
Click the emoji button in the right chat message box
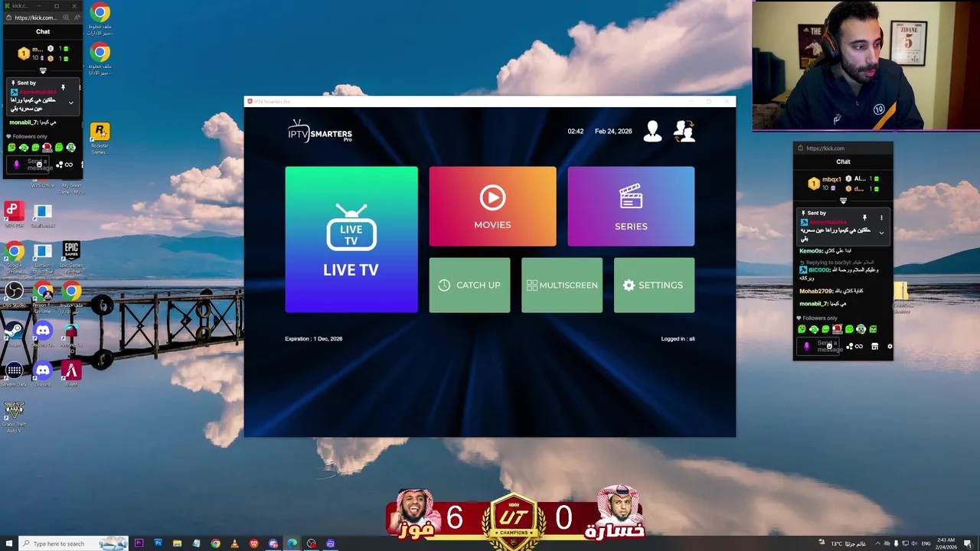[x=829, y=347]
